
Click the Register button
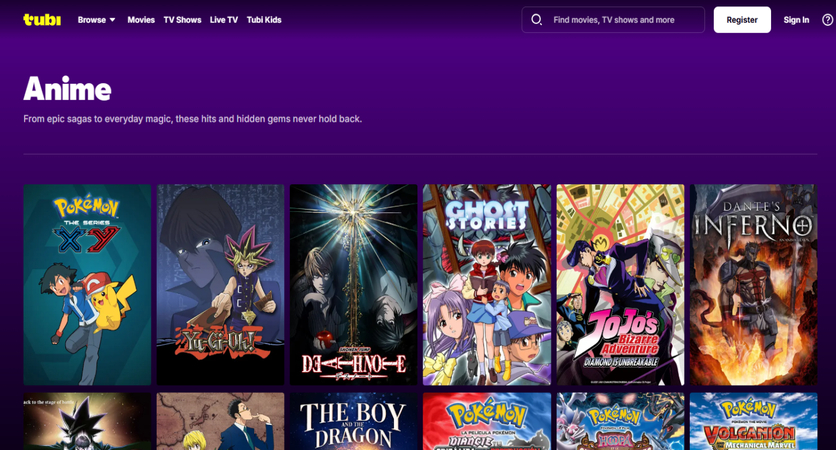pyautogui.click(x=742, y=20)
